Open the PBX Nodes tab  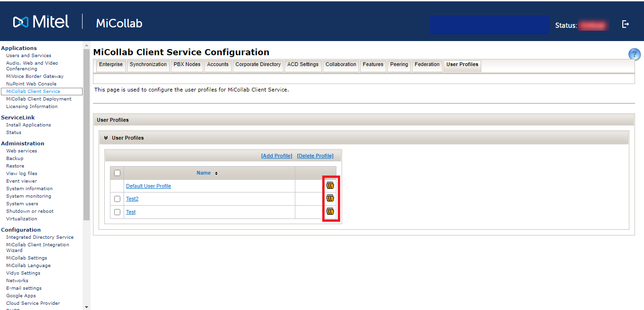187,65
